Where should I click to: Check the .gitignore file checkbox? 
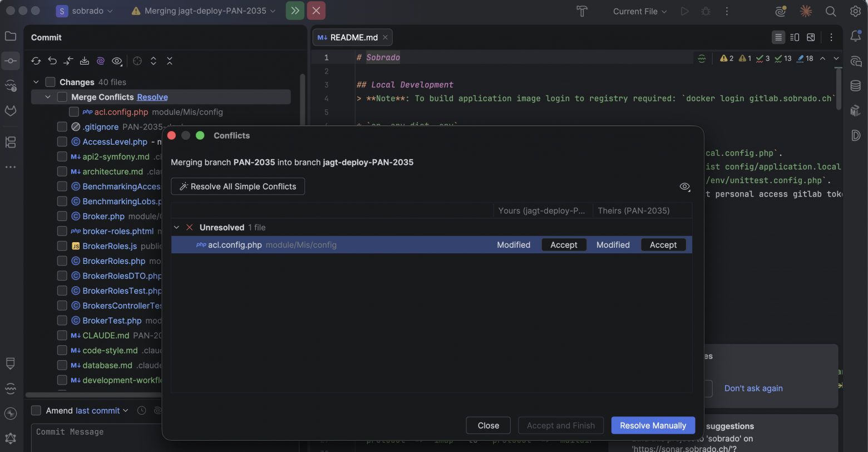tap(62, 127)
